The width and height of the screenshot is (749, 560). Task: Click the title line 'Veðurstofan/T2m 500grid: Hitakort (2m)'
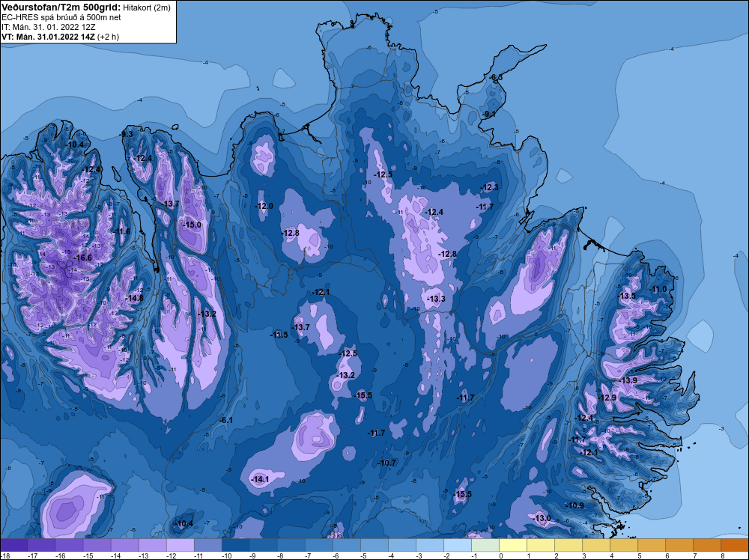[85, 7]
